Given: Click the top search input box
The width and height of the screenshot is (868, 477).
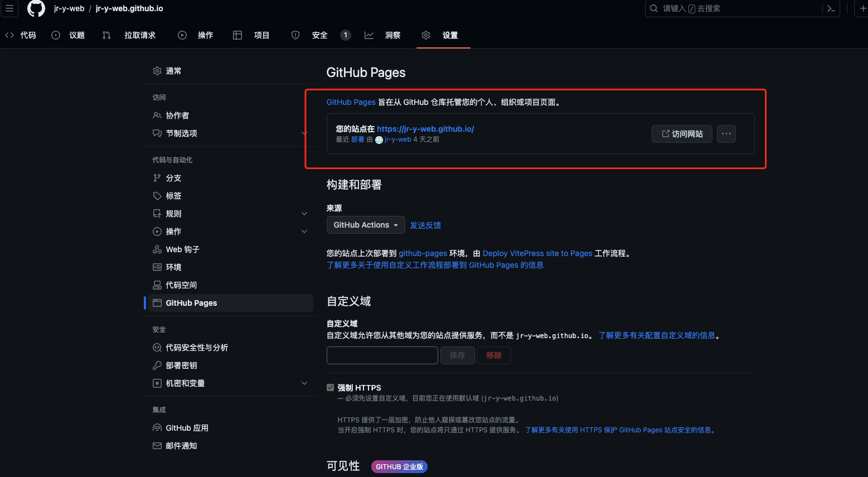Looking at the screenshot, I should [x=742, y=8].
